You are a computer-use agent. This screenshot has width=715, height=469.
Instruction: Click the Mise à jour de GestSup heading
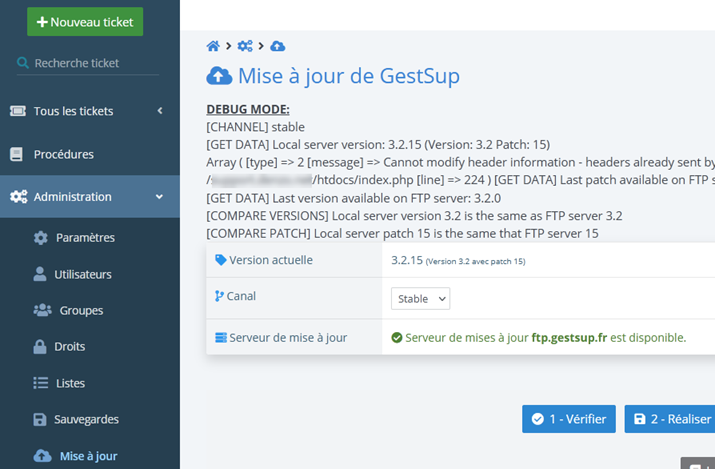click(x=349, y=76)
